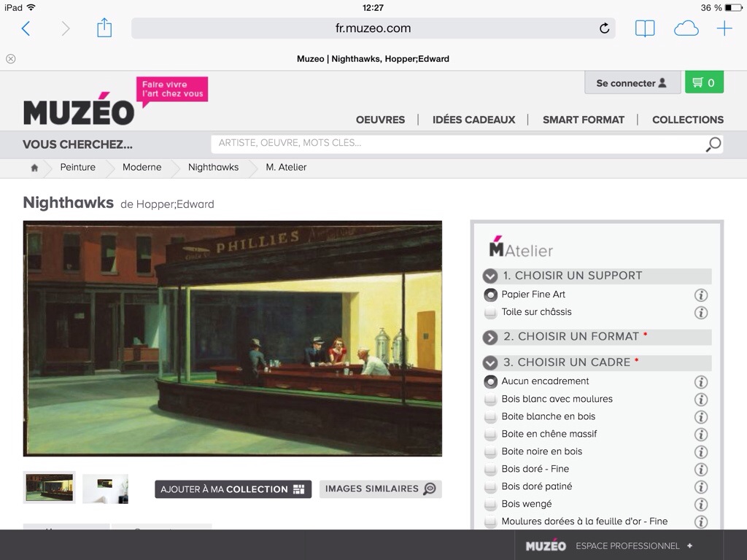Show info for Toile sur châssis
Screen dimensions: 747x560
point(701,313)
